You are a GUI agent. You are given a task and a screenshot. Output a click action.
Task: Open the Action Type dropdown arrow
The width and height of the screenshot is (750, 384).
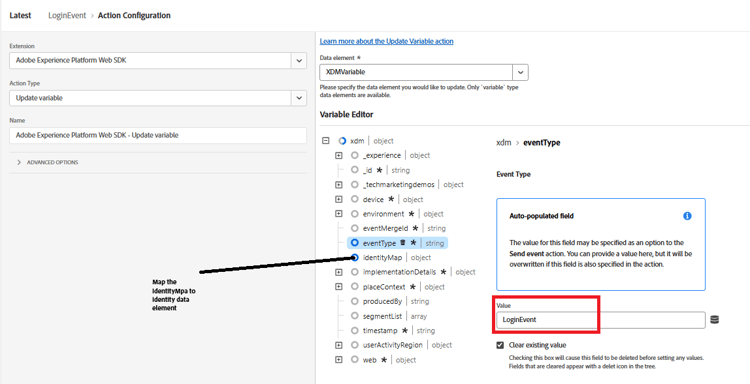tap(299, 98)
